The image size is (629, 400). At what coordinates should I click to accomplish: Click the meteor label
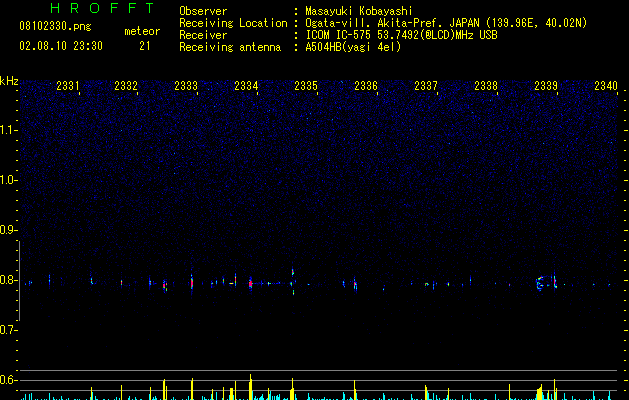pos(142,31)
